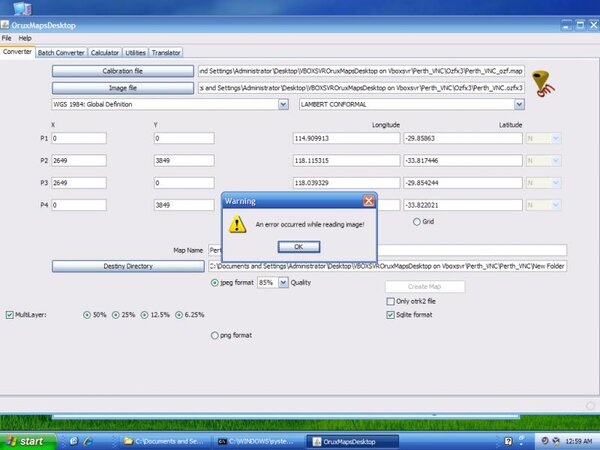Viewport: 600px width, 450px height.
Task: Select the png format radio button
Action: click(214, 336)
